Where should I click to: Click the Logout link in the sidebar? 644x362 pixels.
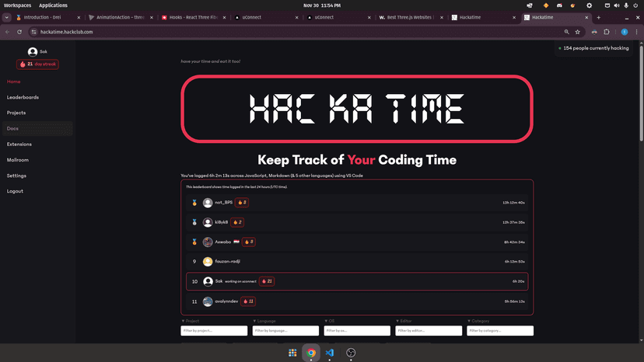[x=15, y=191]
